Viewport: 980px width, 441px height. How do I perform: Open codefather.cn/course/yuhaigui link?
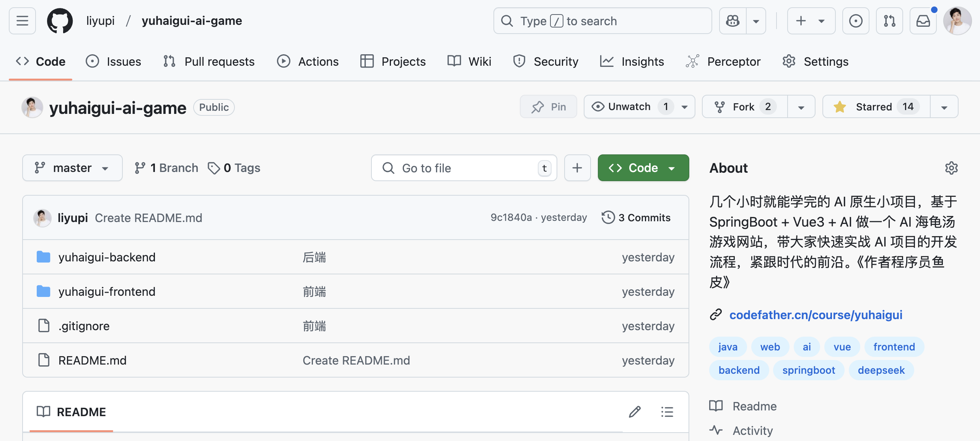click(816, 315)
